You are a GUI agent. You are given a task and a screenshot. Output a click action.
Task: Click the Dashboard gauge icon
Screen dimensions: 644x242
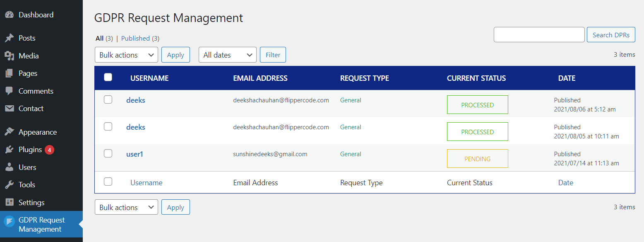pyautogui.click(x=10, y=15)
